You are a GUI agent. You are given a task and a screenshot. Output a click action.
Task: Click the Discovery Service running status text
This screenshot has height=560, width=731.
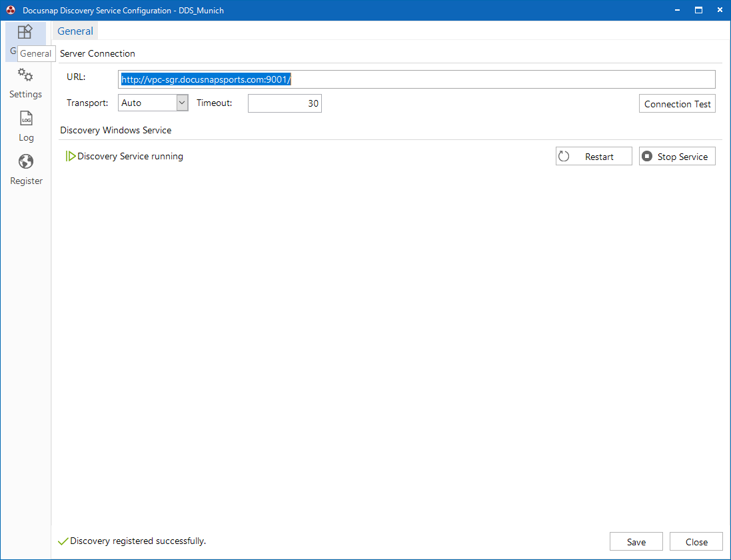click(x=130, y=156)
